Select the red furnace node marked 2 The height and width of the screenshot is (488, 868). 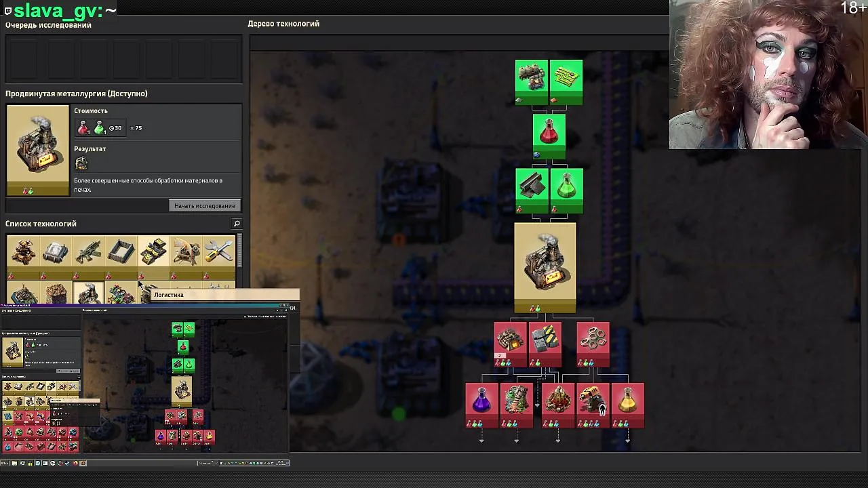click(510, 344)
